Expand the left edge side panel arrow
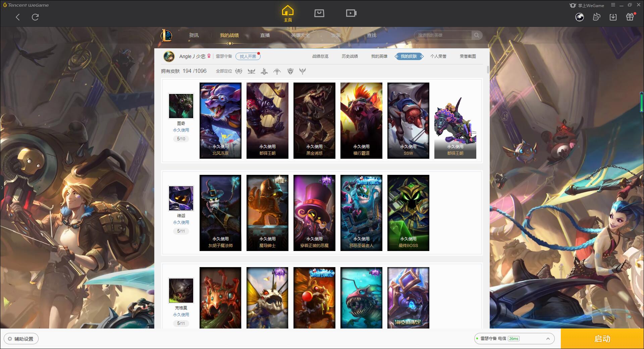The width and height of the screenshot is (644, 349). (x=2, y=188)
